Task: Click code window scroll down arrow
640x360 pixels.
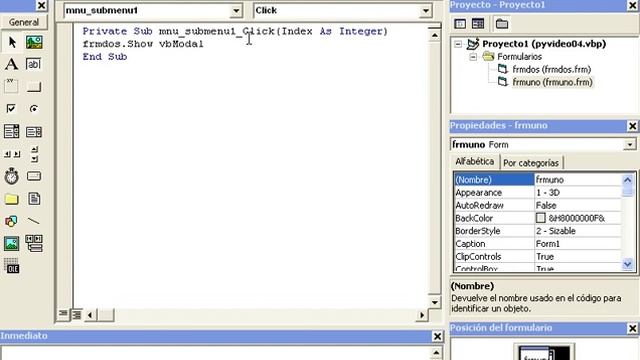Action: click(x=434, y=302)
